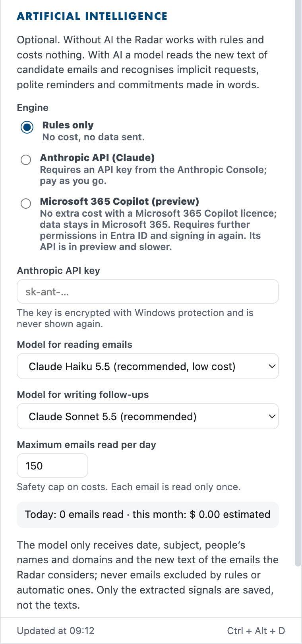Click the 'Model for reading emails' label

point(75,345)
